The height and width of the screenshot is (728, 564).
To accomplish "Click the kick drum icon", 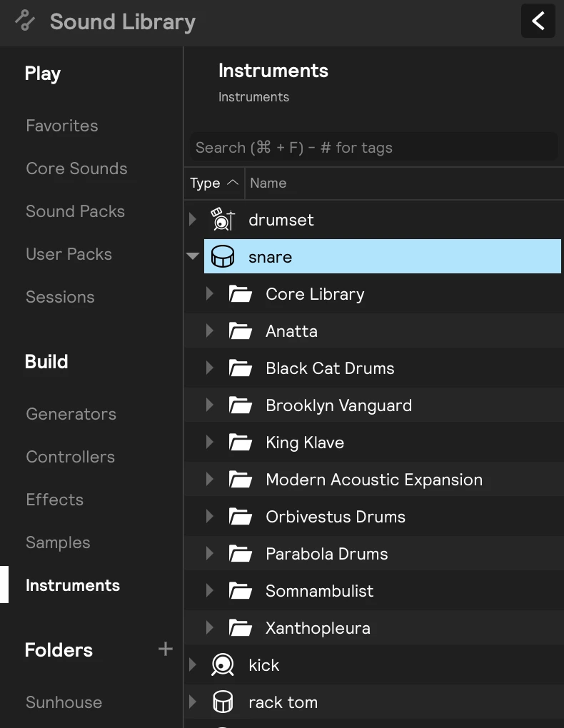I will coord(223,665).
